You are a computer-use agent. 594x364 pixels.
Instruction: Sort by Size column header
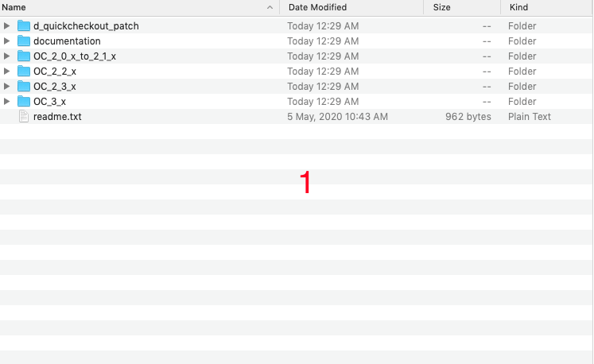[x=441, y=7]
